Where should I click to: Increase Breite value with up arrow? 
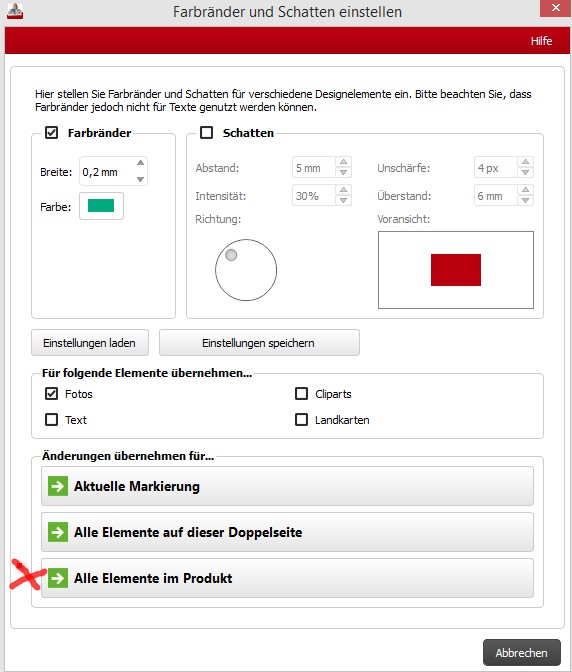(141, 163)
